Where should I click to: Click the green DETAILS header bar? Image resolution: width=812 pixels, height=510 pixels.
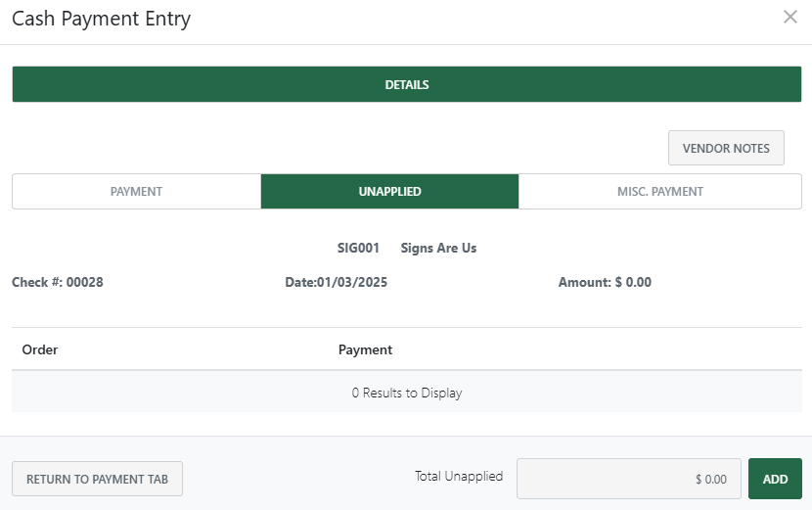(x=407, y=84)
